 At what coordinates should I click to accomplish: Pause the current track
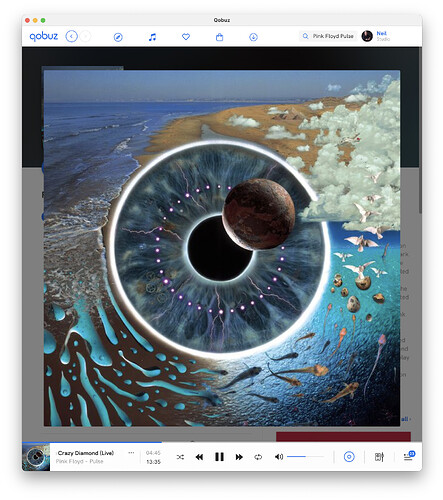[x=219, y=457]
